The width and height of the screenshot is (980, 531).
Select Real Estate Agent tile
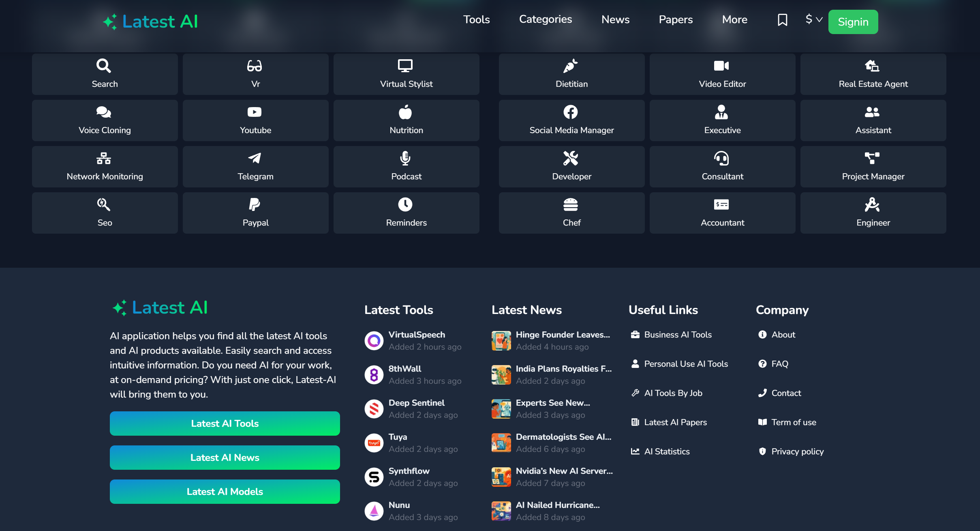(873, 74)
